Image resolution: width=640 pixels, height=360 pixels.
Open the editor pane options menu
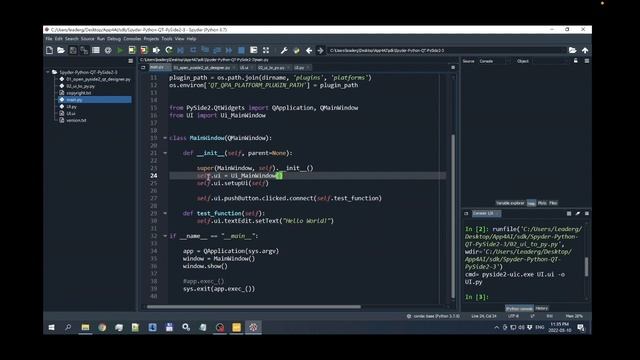453,67
